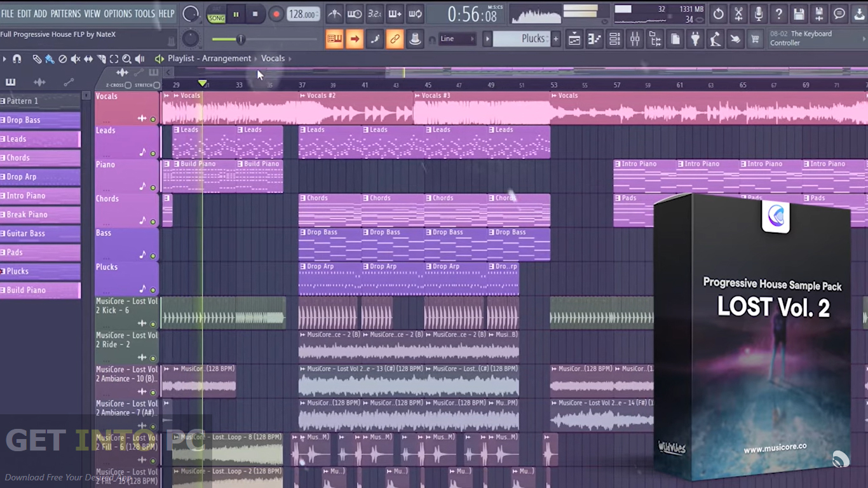Select the paint brush tool

tap(50, 58)
